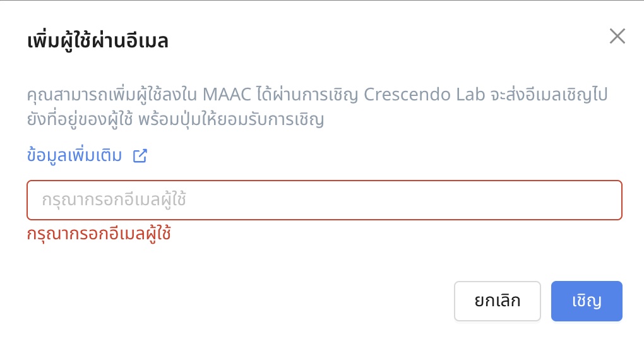Focus the user email input field
This screenshot has width=644, height=346.
(325, 200)
